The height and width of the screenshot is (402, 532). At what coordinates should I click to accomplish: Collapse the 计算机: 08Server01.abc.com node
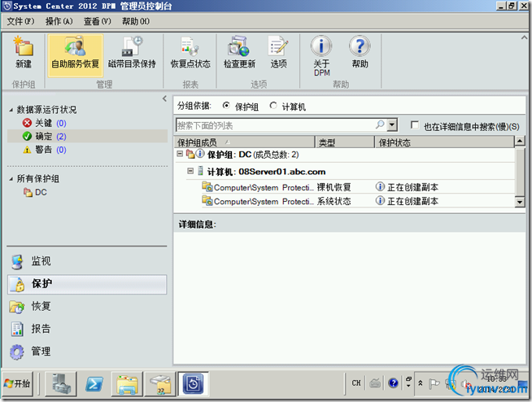pyautogui.click(x=190, y=171)
